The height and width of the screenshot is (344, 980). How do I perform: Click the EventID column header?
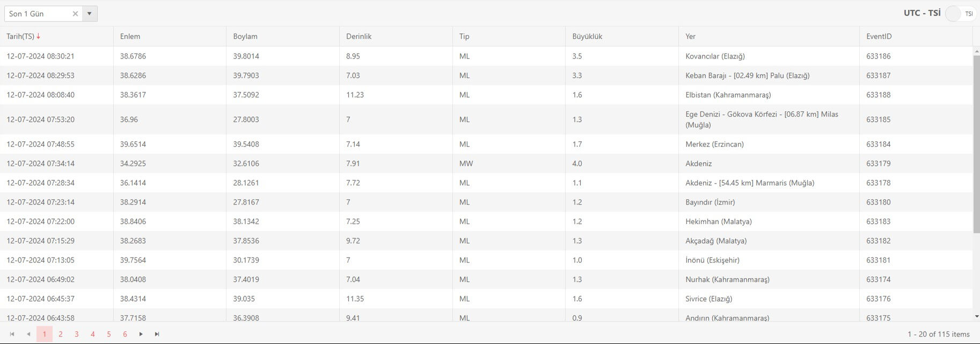879,36
